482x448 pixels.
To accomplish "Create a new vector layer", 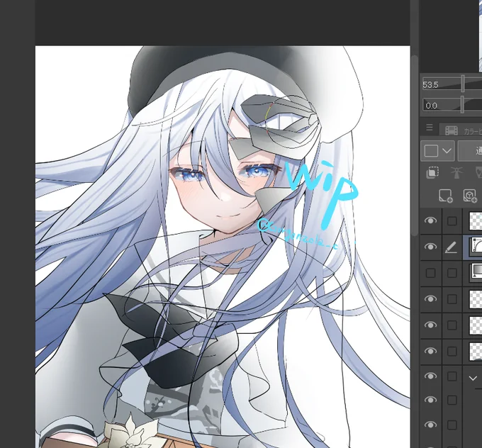I will 470,196.
